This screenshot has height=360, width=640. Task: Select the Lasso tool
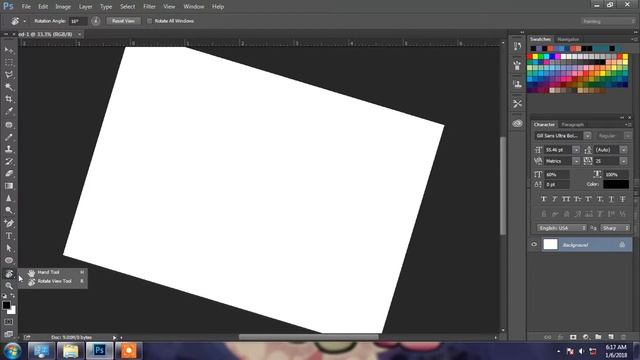click(x=9, y=75)
